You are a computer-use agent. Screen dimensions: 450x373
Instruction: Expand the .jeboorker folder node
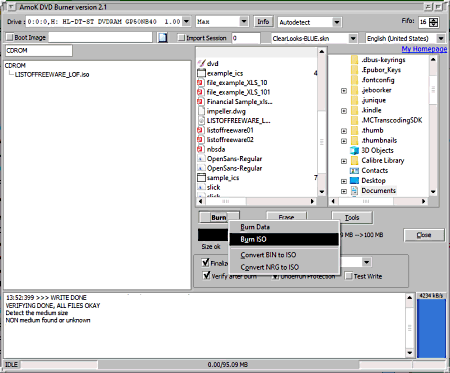click(x=344, y=91)
